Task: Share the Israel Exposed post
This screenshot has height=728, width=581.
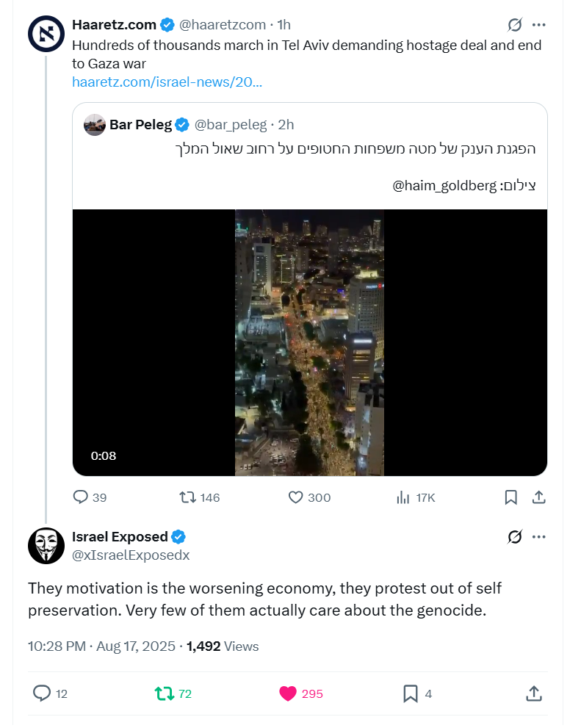Action: coord(534,693)
